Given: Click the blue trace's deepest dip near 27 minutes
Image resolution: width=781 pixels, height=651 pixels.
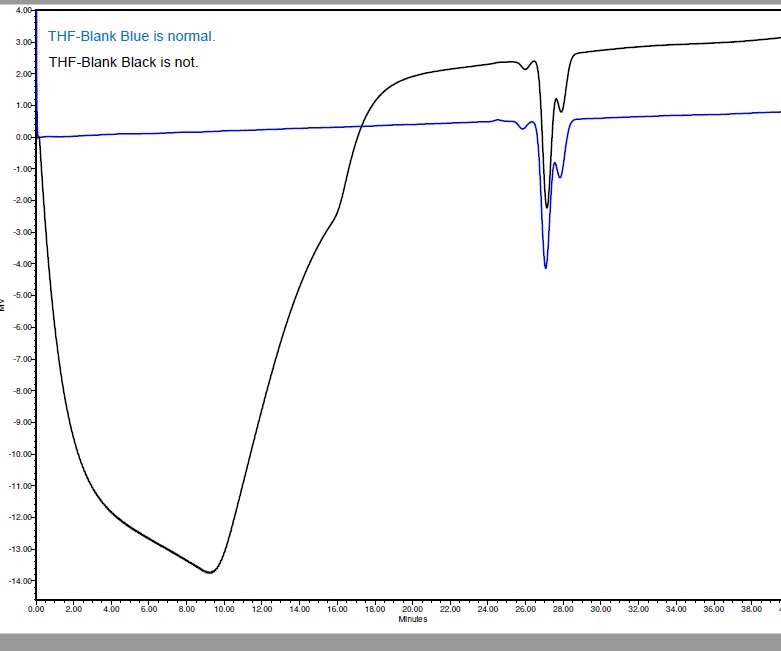Looking at the screenshot, I should click(x=545, y=267).
